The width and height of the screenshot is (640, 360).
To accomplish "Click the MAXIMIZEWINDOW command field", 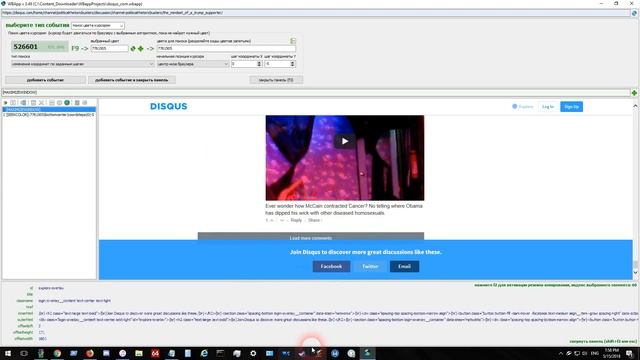I will [316, 93].
